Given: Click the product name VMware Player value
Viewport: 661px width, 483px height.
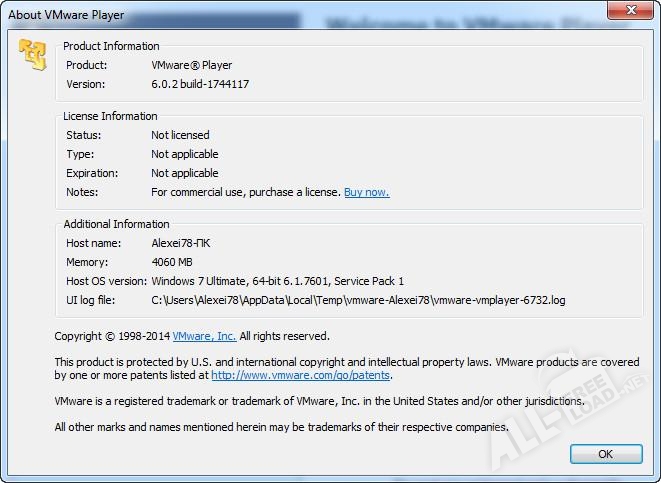Looking at the screenshot, I should pos(191,65).
